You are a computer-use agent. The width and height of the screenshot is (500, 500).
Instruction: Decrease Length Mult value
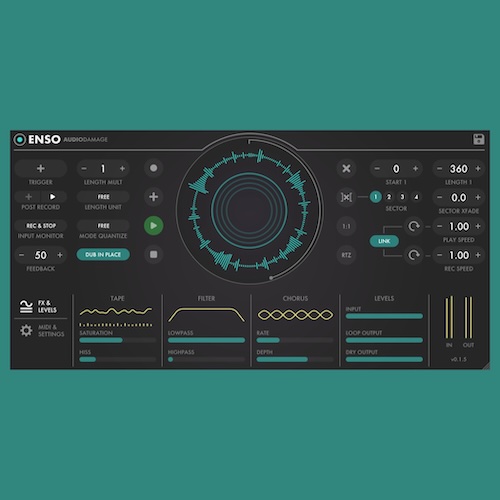click(84, 169)
